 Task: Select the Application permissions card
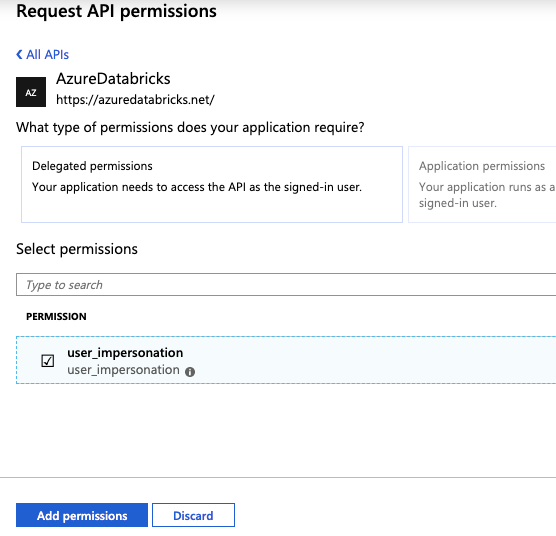(x=482, y=184)
